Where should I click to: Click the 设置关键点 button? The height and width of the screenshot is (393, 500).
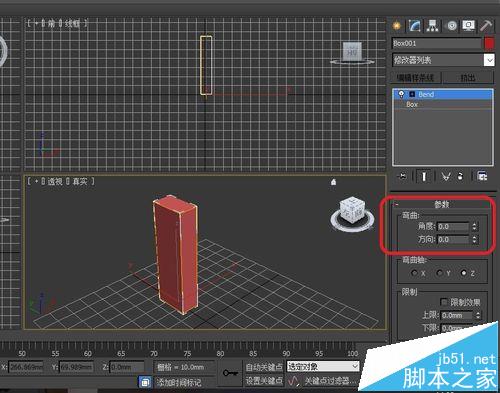click(264, 380)
